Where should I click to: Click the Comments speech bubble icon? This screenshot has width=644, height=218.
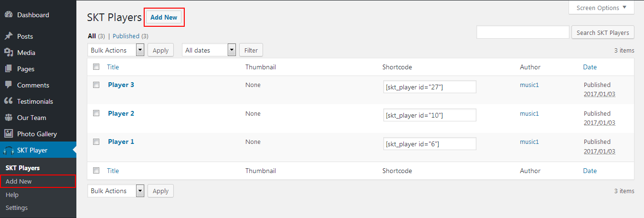pos(8,85)
